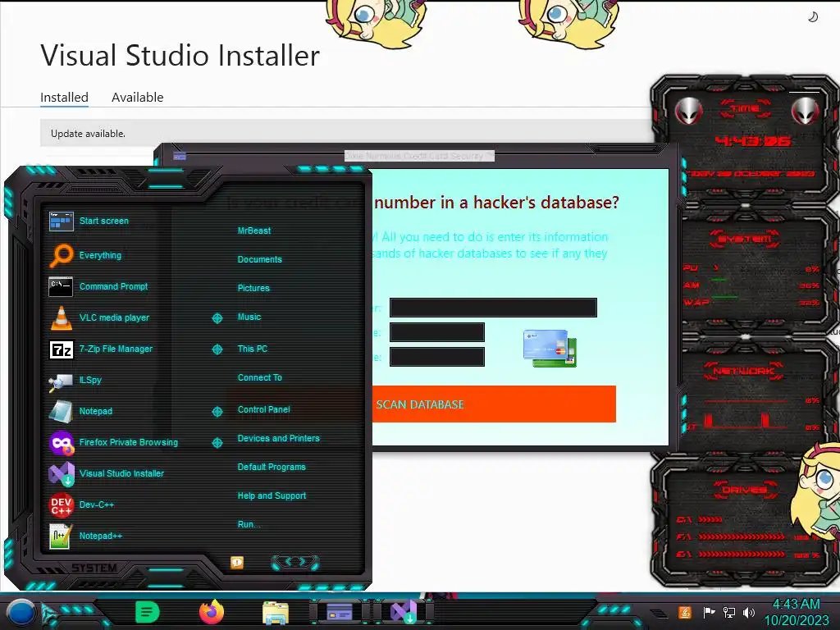Open Dev-C++ red icon
Viewport: 840px width, 630px height.
tap(61, 504)
